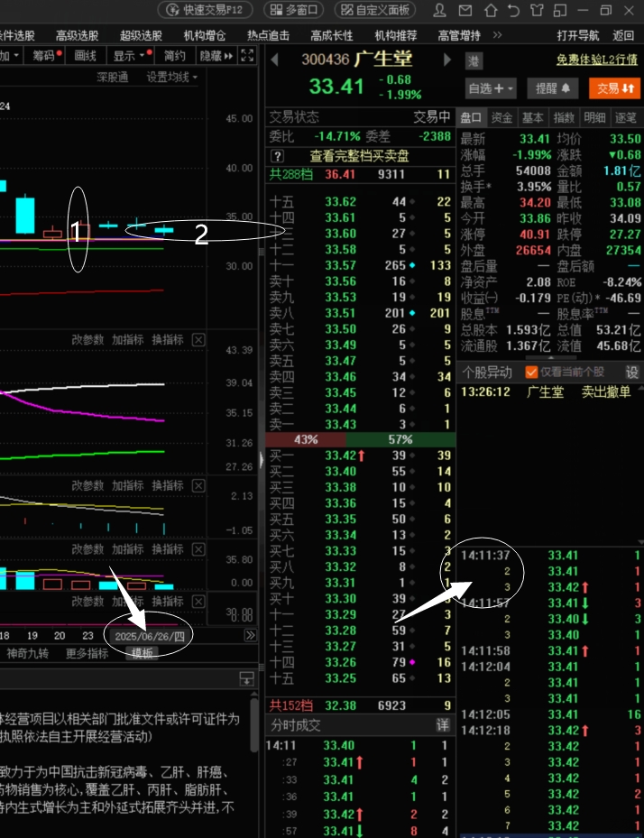
Task: Go to the home page icon
Action: [x=491, y=10]
